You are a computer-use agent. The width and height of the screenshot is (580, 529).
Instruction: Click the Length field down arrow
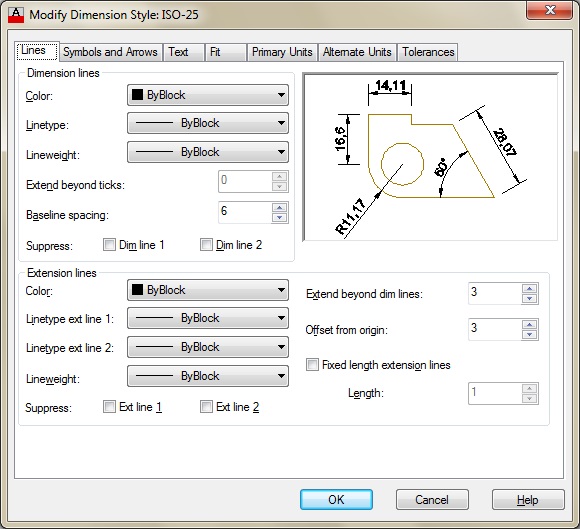530,398
